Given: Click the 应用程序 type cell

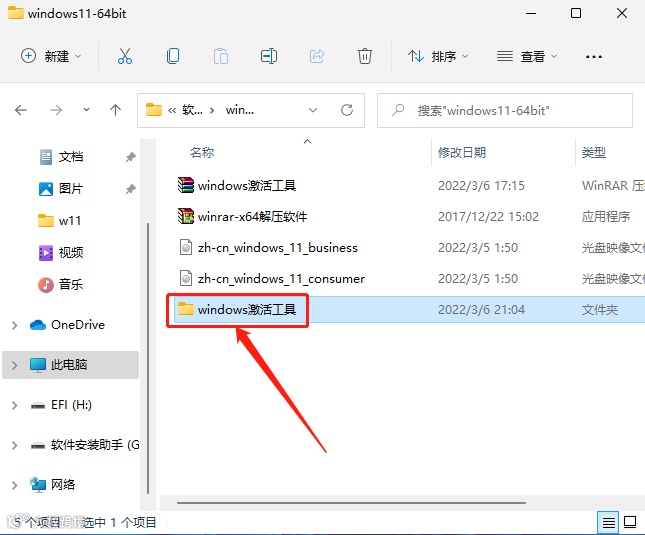Looking at the screenshot, I should coord(606,217).
